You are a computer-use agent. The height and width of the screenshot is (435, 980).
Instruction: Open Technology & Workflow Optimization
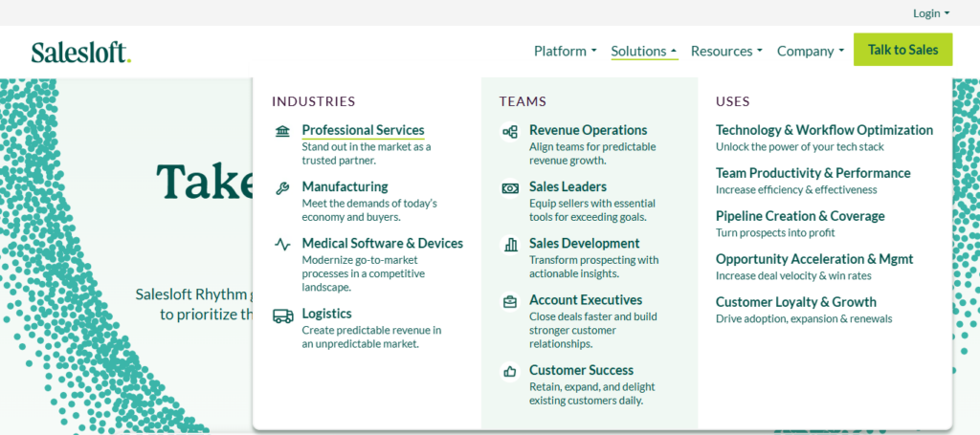(824, 130)
